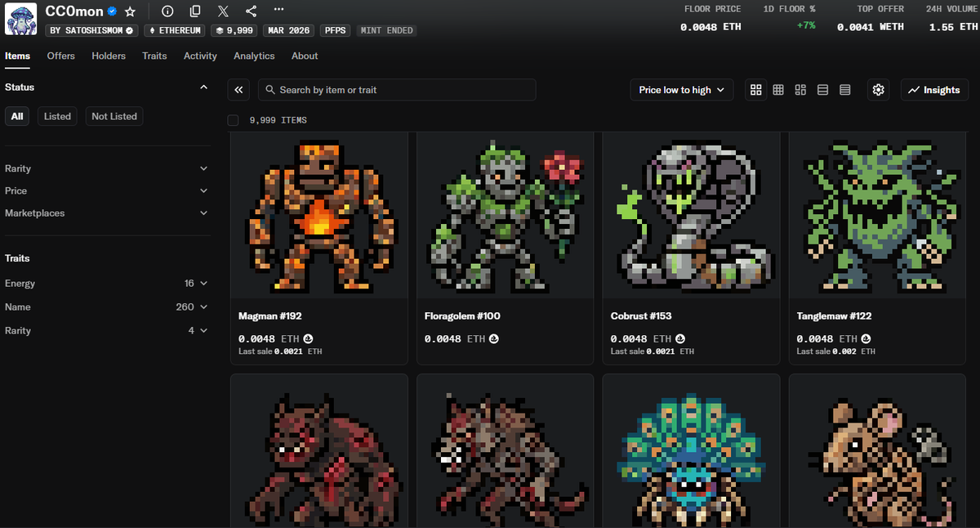Click the Cobrust #153 title
980x528 pixels.
(x=641, y=315)
